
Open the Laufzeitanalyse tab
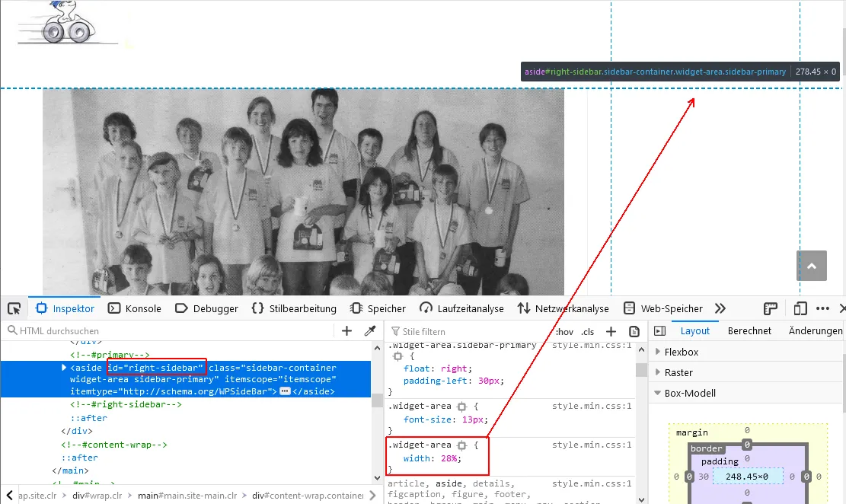[462, 308]
